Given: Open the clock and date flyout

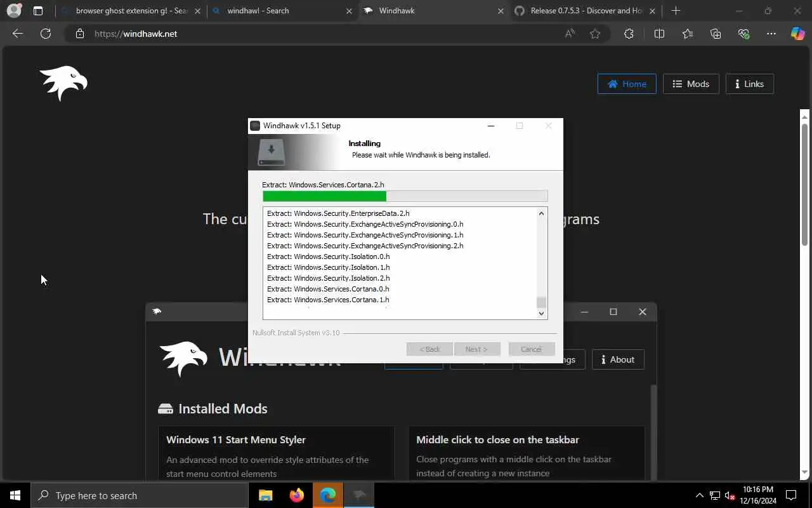Looking at the screenshot, I should click(758, 495).
